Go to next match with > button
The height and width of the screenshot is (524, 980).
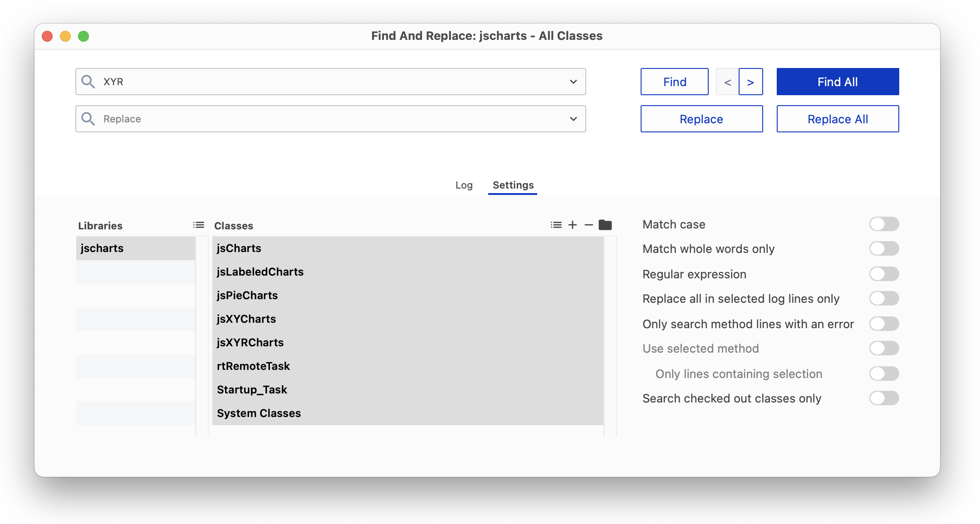(x=751, y=82)
